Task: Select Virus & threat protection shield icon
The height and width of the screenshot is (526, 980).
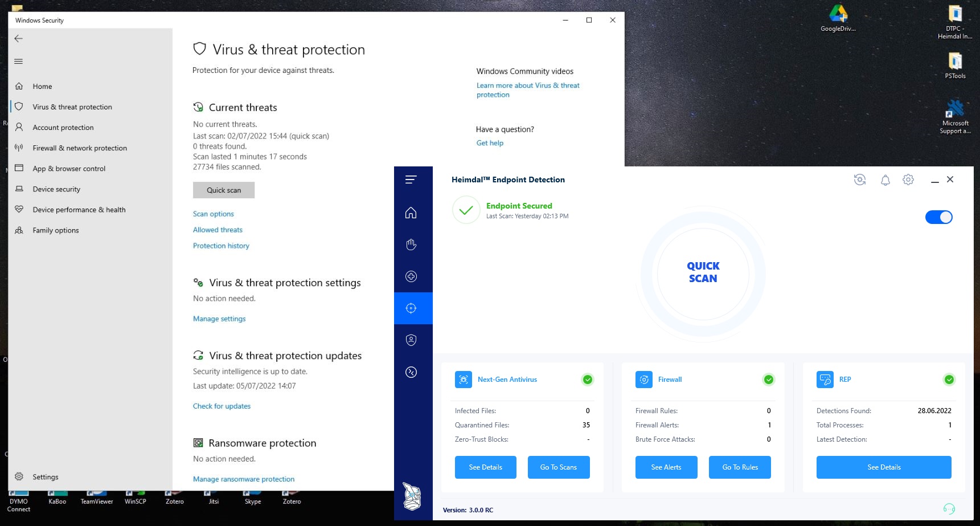Action: [19, 107]
